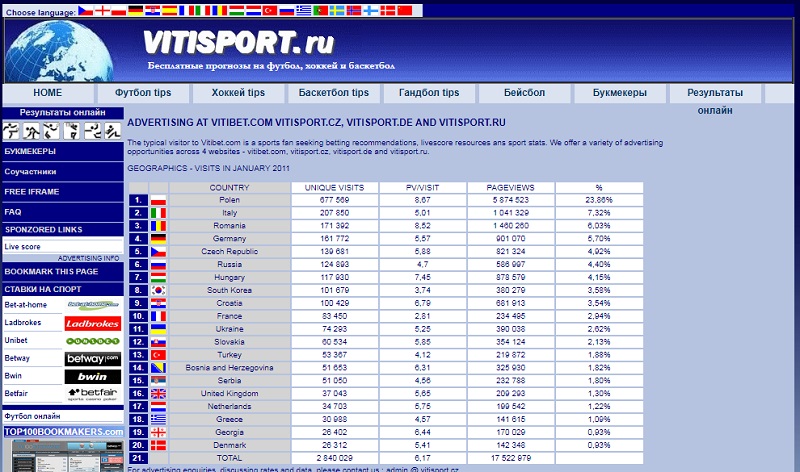Pick the Swedish flag language icon

tap(337, 10)
